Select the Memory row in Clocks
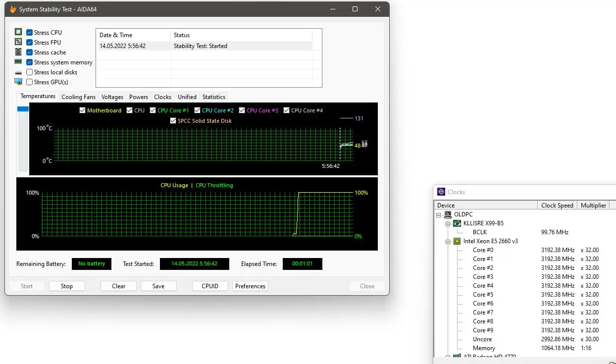Image resolution: width=616 pixels, height=364 pixels. [525, 348]
